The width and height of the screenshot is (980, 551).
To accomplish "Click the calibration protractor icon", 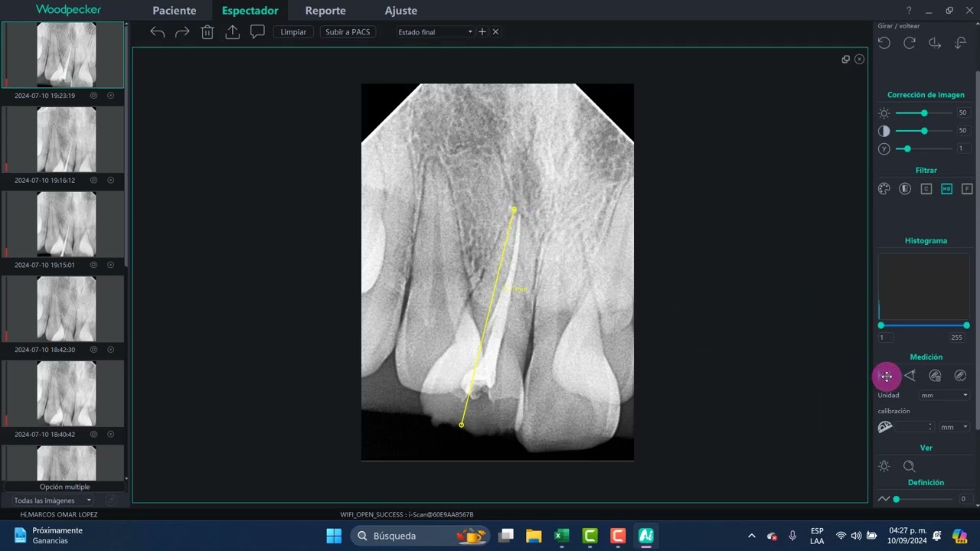I will coord(885,427).
